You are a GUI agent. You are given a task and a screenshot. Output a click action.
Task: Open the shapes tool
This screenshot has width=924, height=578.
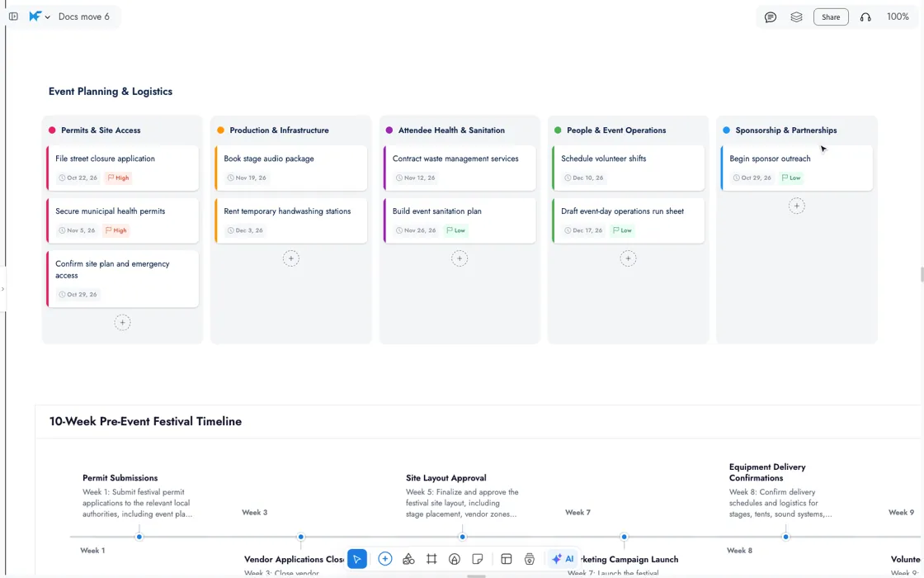[x=408, y=559]
